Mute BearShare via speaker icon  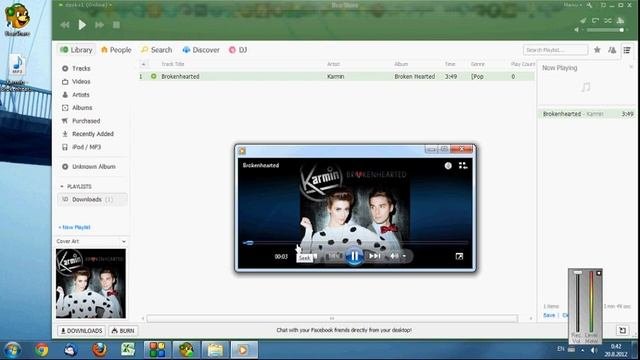pyautogui.click(x=577, y=30)
